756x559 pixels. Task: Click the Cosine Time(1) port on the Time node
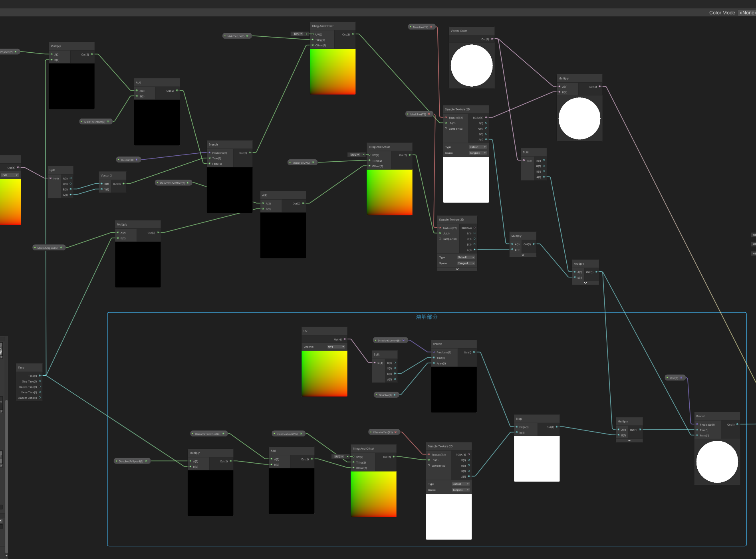click(x=40, y=387)
